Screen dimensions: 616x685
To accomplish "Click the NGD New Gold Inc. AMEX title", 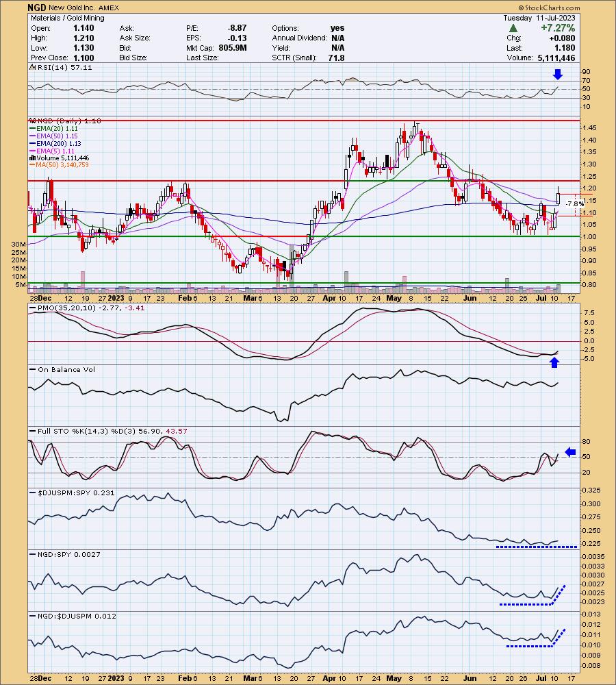I will 73,8.
